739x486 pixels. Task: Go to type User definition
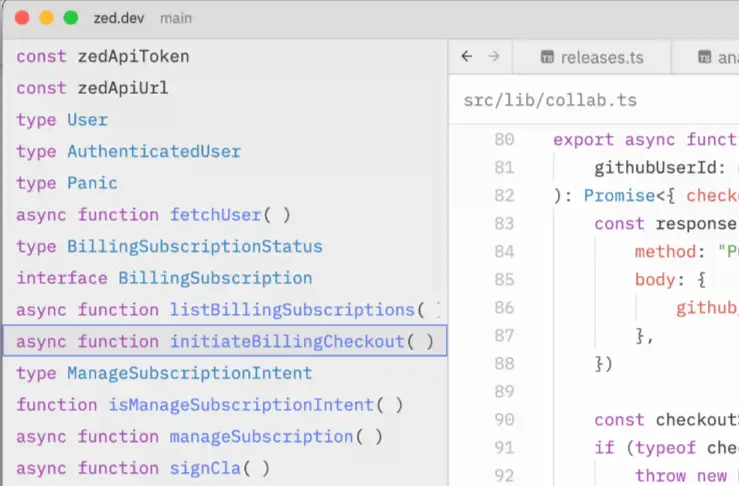225,120
